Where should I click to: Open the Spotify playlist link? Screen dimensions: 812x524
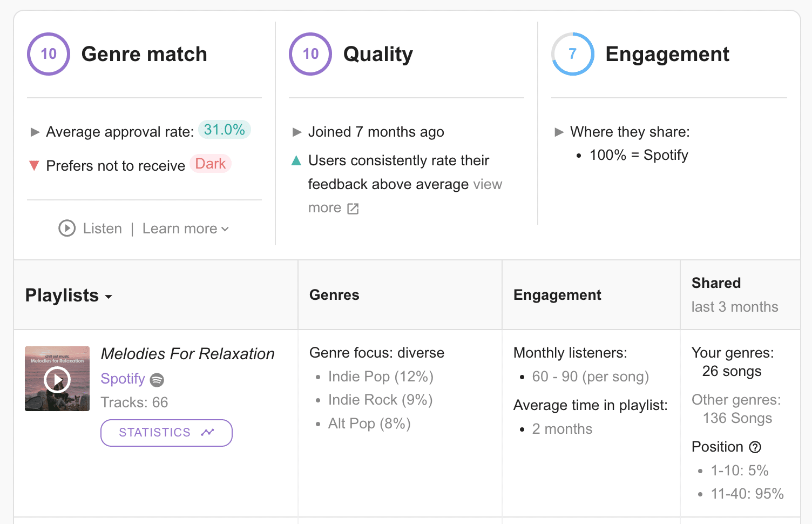[123, 379]
